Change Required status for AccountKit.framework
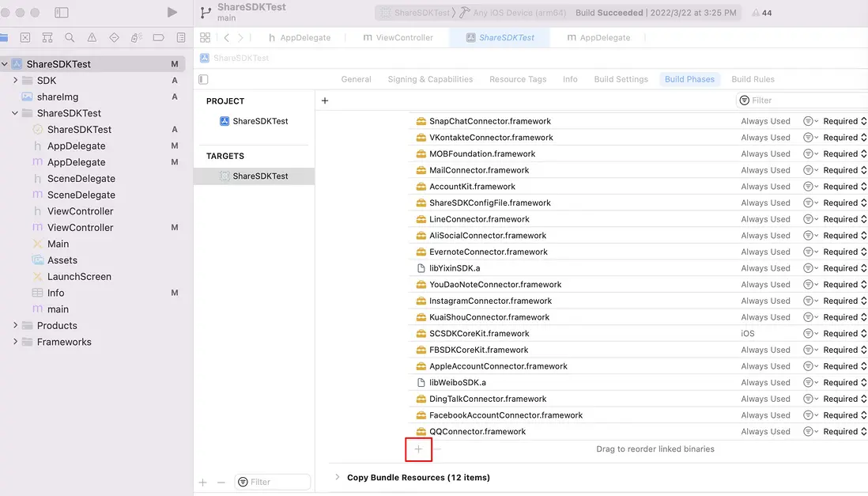This screenshot has height=496, width=868. pyautogui.click(x=845, y=186)
